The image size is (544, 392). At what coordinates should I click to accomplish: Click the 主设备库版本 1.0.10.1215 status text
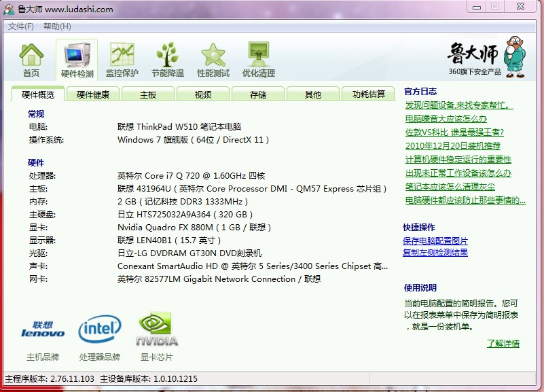point(149,379)
